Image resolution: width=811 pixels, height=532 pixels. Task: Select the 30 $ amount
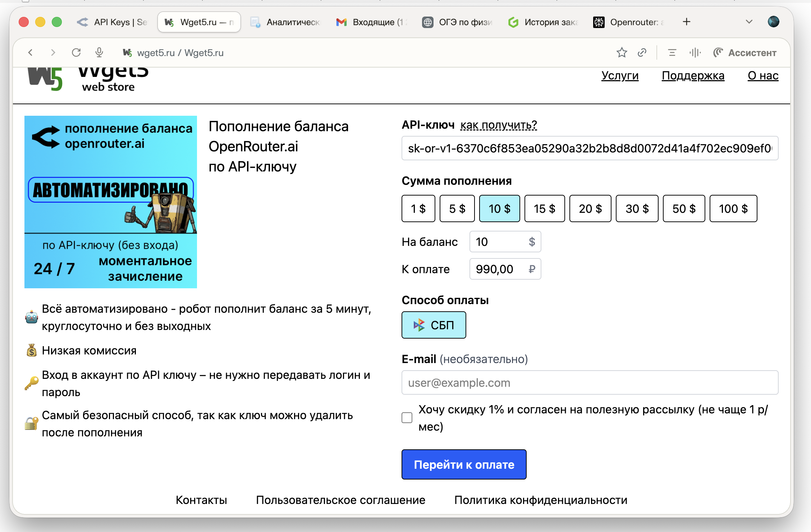tap(637, 208)
